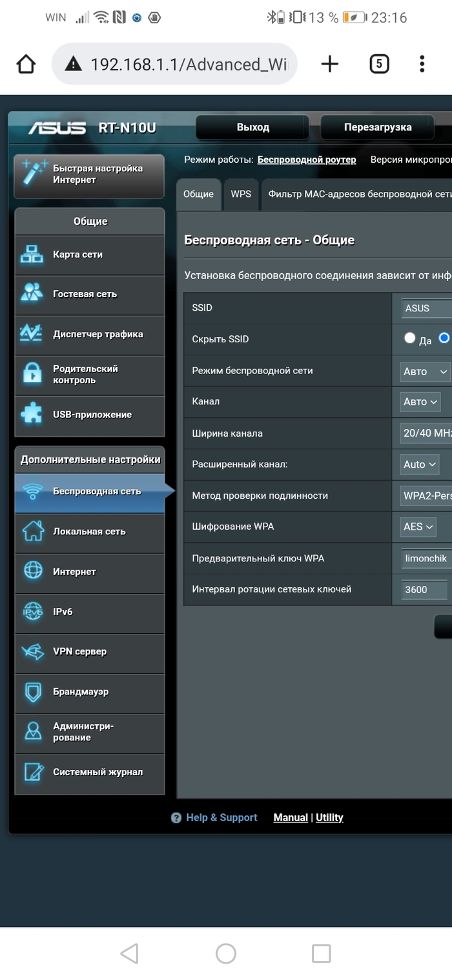Open the Канал dropdown
Image resolution: width=452 pixels, height=980 pixels.
pyautogui.click(x=420, y=402)
